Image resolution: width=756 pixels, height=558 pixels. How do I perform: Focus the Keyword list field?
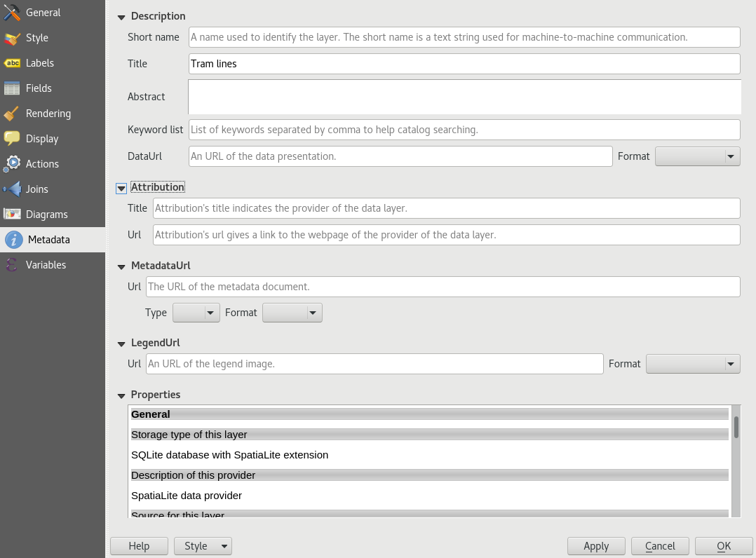point(464,130)
